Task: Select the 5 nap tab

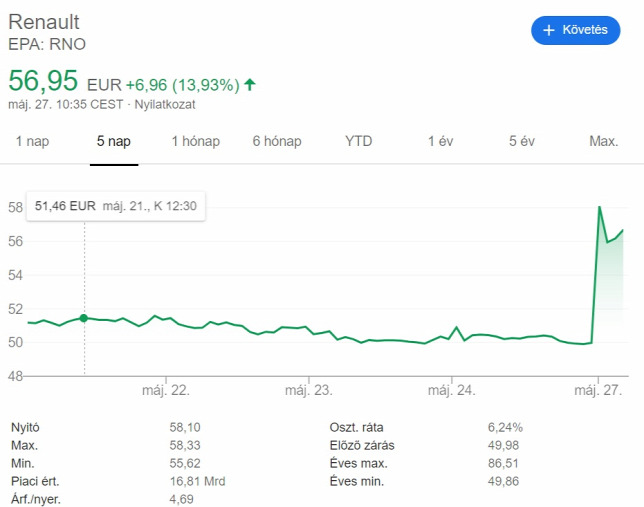Action: point(114,141)
